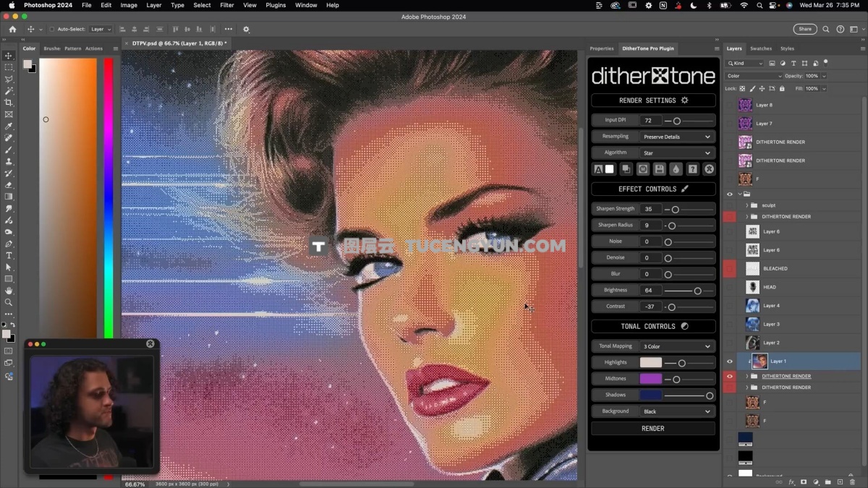Open the Kind layer filter dropdown
The image size is (868, 488).
744,64
